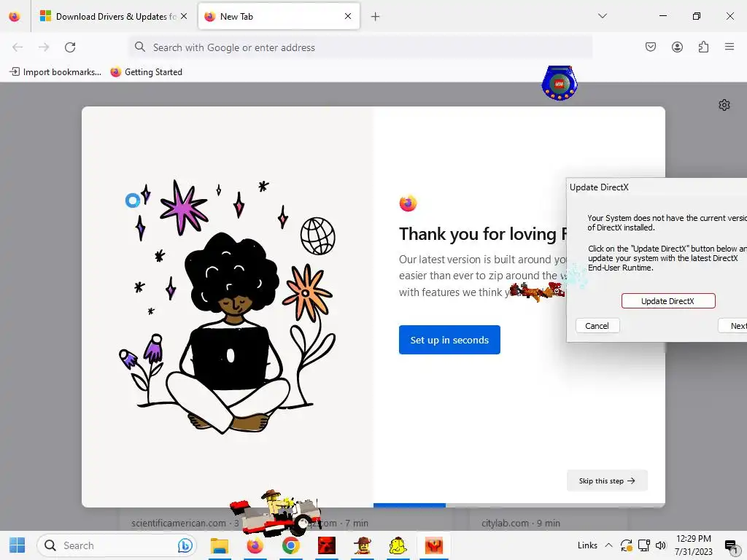Open Bing chat icon in search box

[x=185, y=545]
